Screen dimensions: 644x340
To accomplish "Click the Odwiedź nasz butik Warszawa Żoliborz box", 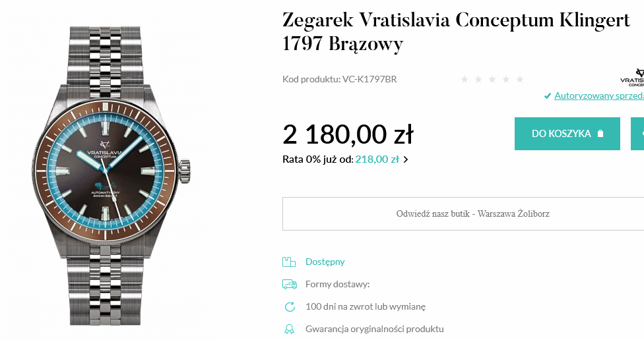I will [472, 213].
